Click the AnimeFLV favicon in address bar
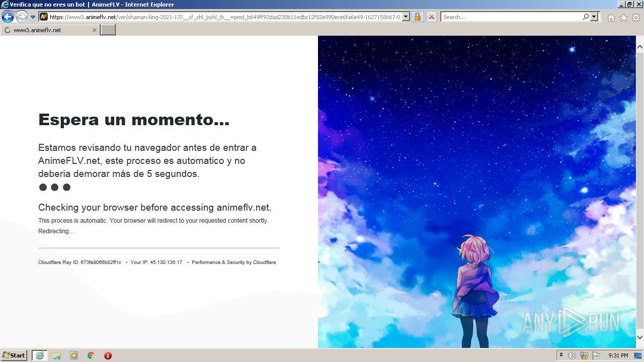The height and width of the screenshot is (362, 644). coord(44,17)
